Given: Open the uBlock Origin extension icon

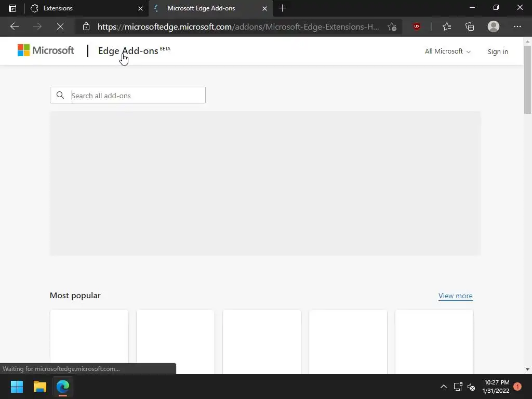Looking at the screenshot, I should (416, 26).
